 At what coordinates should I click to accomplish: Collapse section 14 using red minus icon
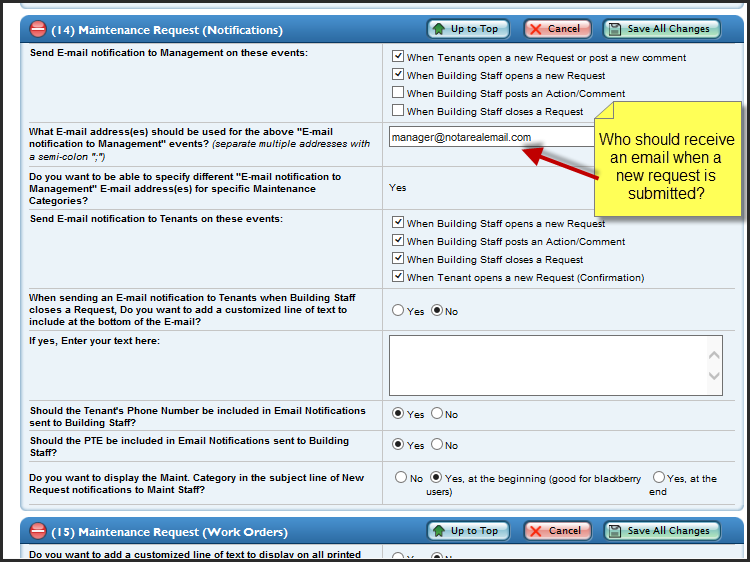[38, 29]
